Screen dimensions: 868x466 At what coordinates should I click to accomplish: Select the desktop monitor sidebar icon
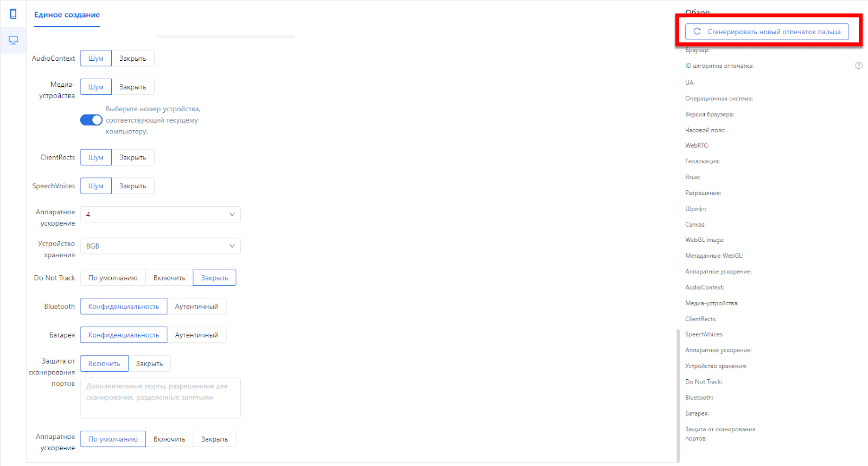point(13,40)
